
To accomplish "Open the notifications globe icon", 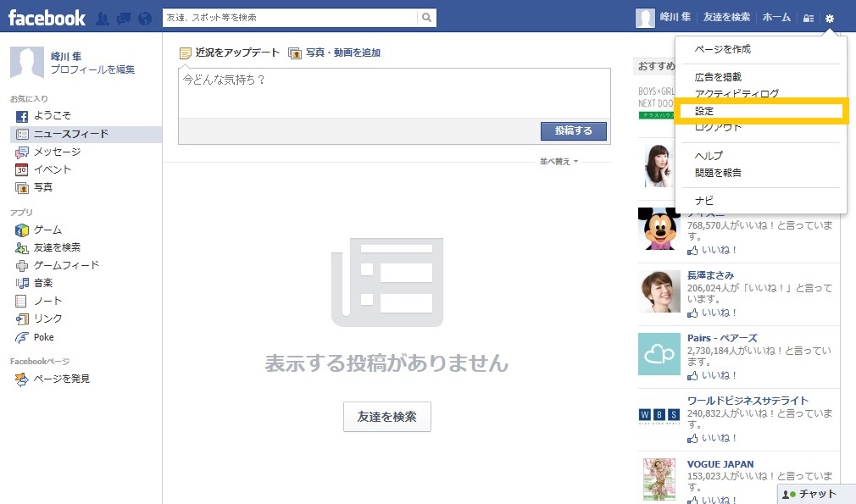I will point(145,19).
